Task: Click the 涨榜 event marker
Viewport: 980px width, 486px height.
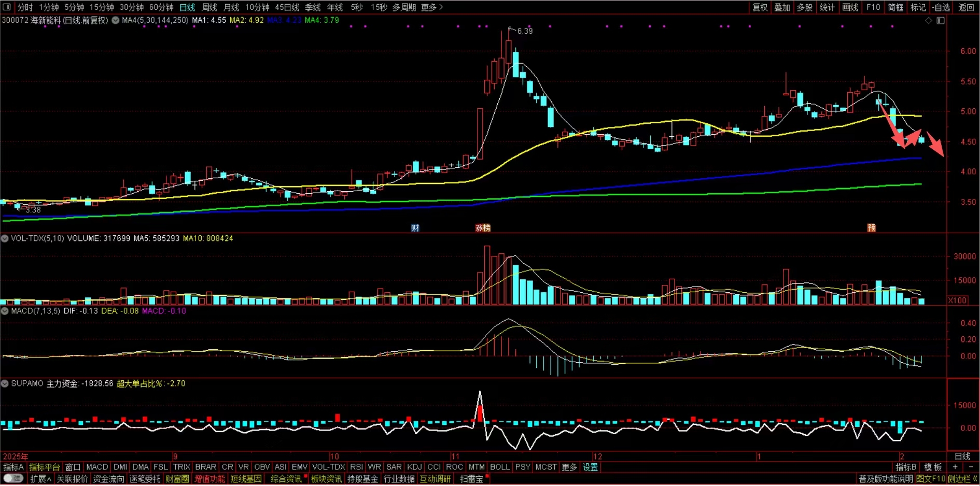Action: 483,228
